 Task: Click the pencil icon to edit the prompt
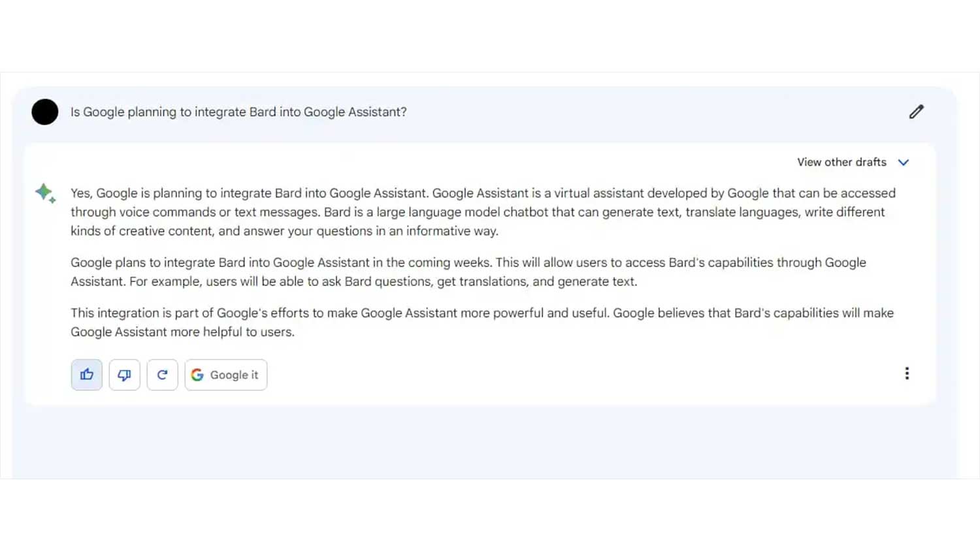[916, 112]
